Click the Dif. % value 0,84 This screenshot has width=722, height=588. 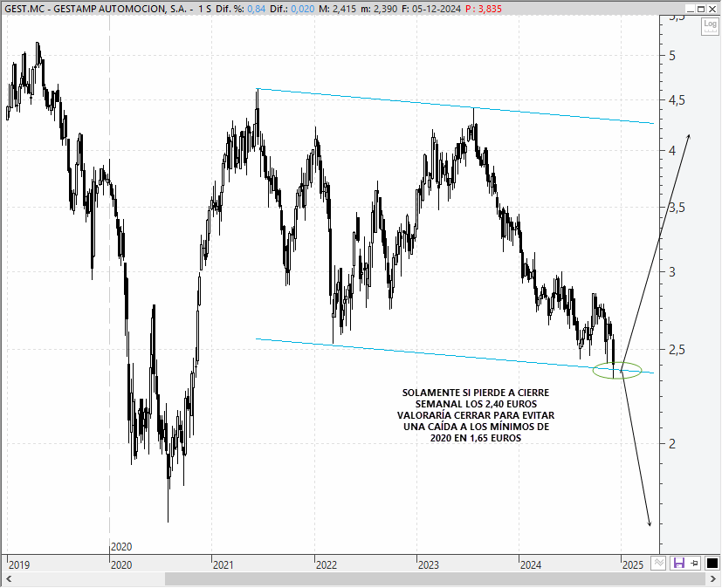click(256, 9)
